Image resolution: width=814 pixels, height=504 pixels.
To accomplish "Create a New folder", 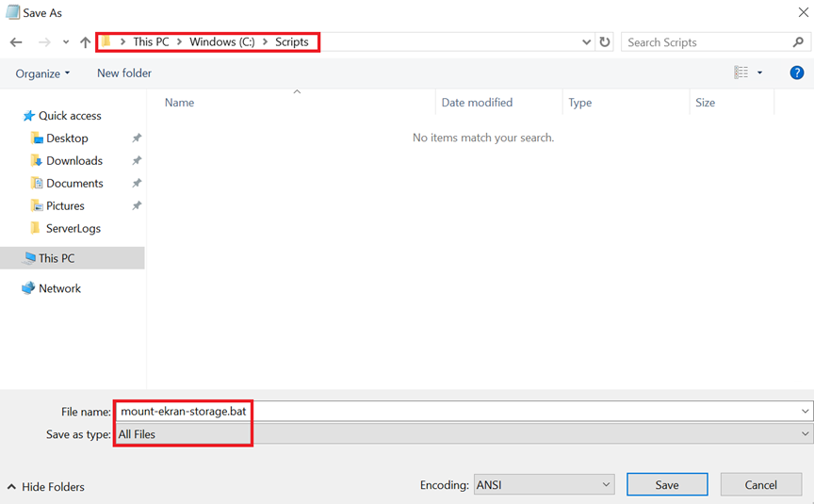I will tap(123, 73).
